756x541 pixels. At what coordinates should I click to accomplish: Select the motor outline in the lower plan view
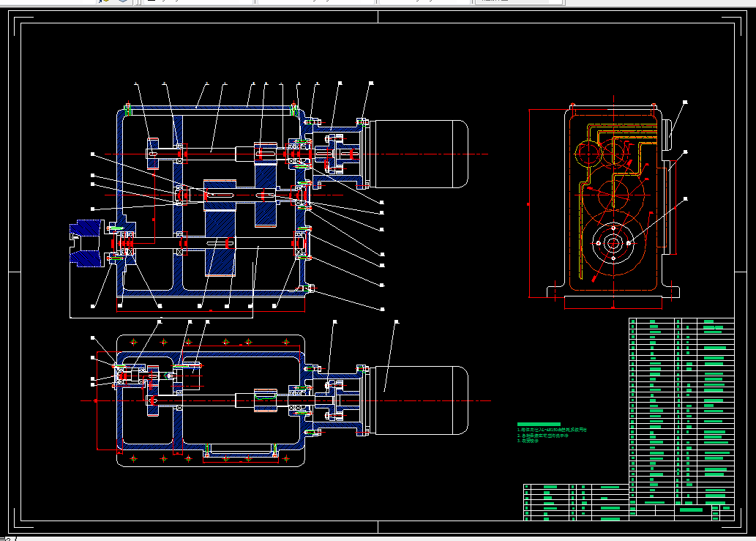point(419,400)
